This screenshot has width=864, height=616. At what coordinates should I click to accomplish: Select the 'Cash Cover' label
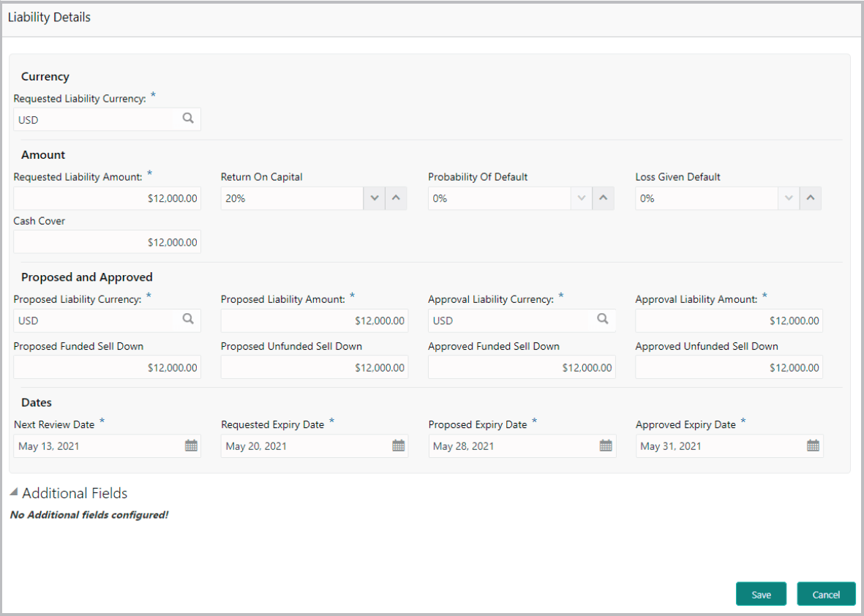(39, 221)
